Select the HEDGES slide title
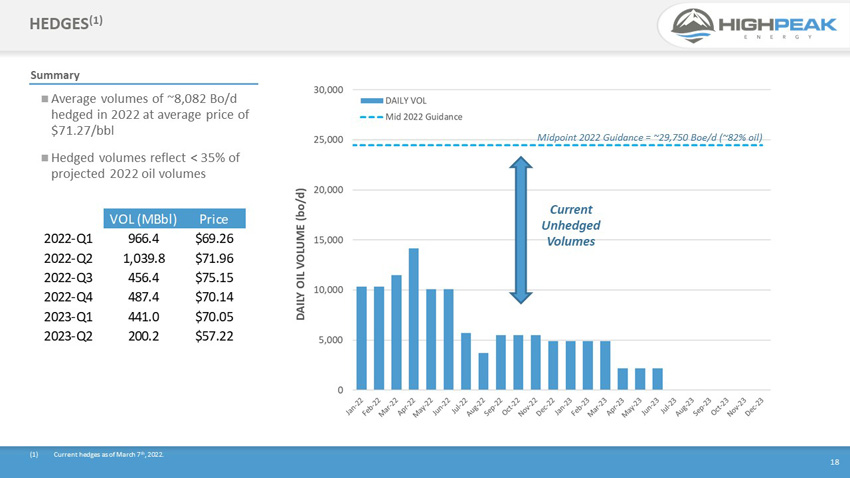This screenshot has height=478, width=850. (x=66, y=23)
